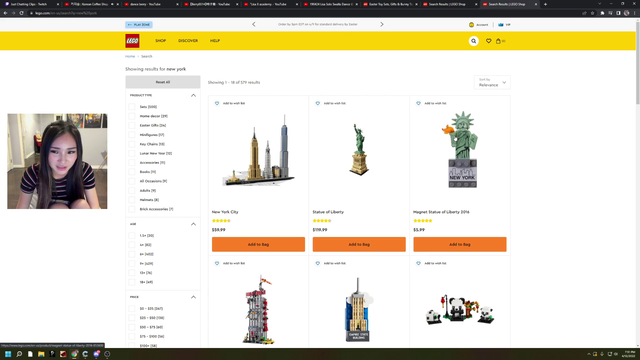
Task: Open File Explorer from the taskbar
Action: point(41,354)
